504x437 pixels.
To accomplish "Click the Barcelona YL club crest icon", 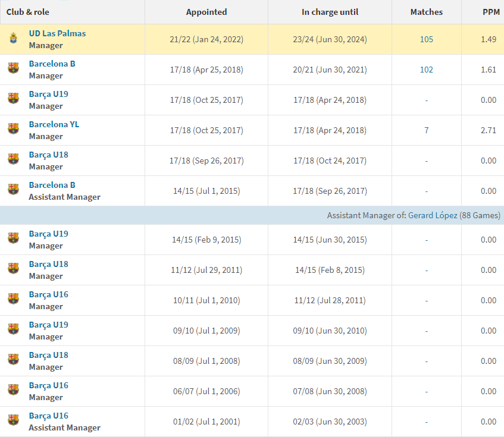I will [x=13, y=130].
